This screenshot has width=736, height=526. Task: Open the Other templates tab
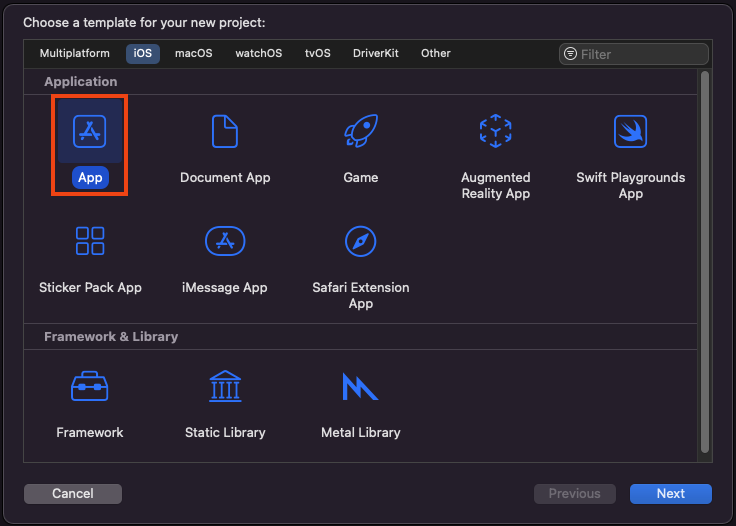tap(436, 53)
